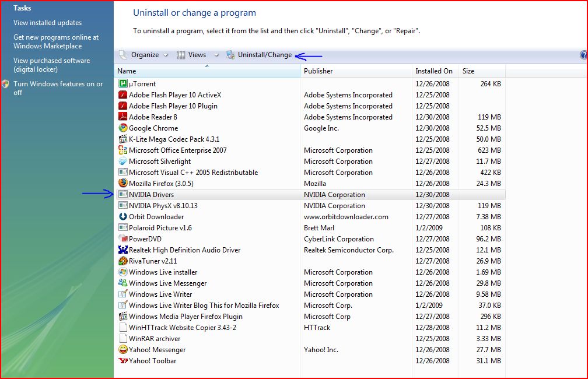Image resolution: width=588 pixels, height=379 pixels.
Task: Open the Organize dropdown menu
Action: click(x=144, y=55)
